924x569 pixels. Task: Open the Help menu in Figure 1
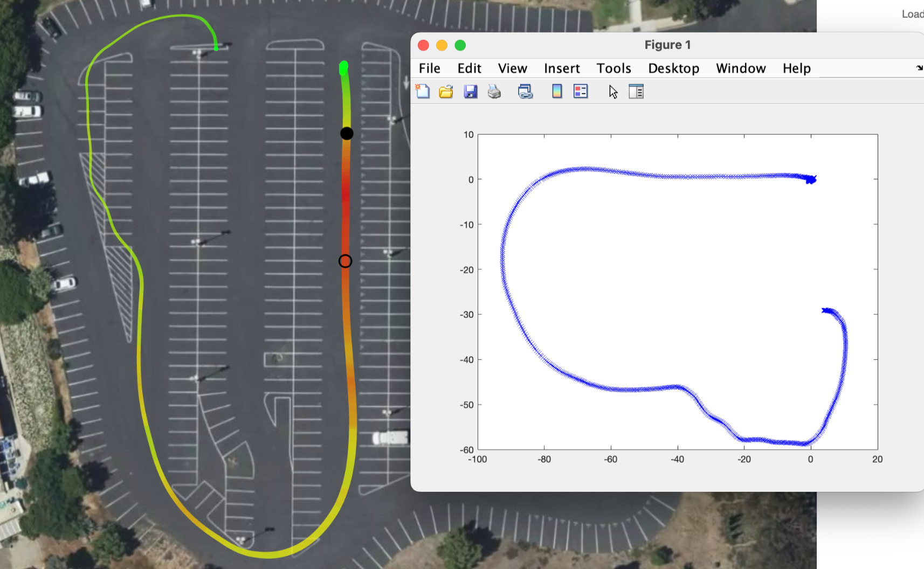coord(797,68)
